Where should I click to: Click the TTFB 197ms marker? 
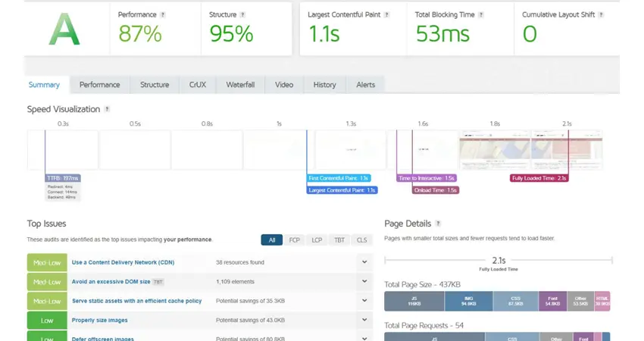[x=63, y=178]
